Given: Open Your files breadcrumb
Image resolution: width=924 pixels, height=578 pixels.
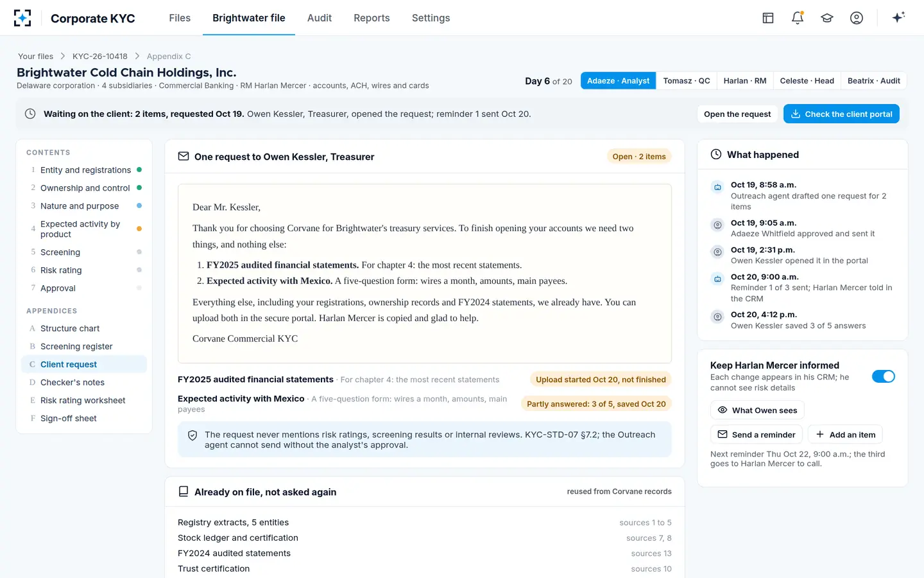Looking at the screenshot, I should (x=36, y=57).
